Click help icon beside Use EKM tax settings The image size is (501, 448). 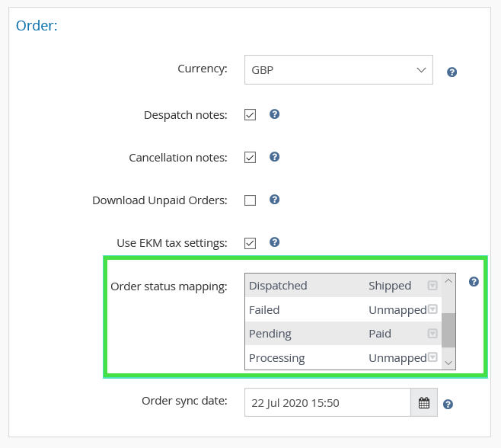pyautogui.click(x=275, y=242)
